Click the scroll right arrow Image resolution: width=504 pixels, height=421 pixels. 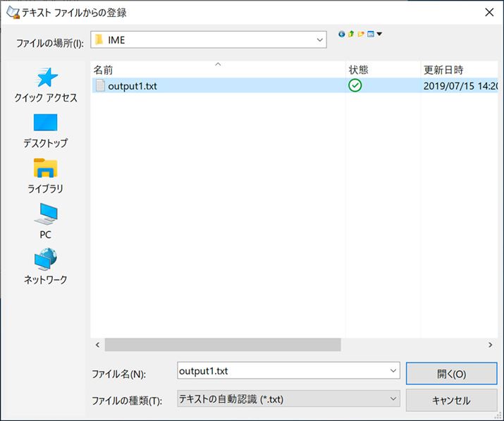click(x=490, y=345)
